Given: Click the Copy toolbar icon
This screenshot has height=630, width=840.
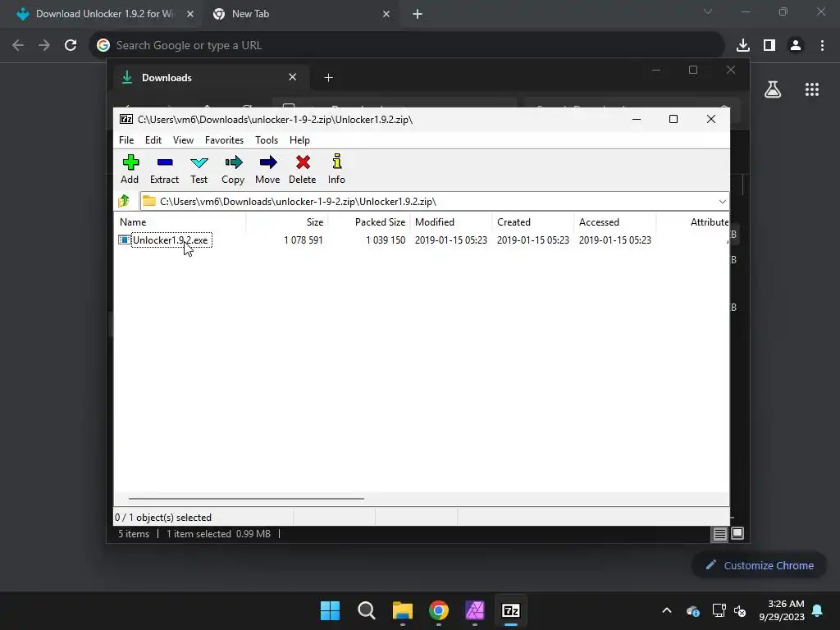Looking at the screenshot, I should pos(233,169).
